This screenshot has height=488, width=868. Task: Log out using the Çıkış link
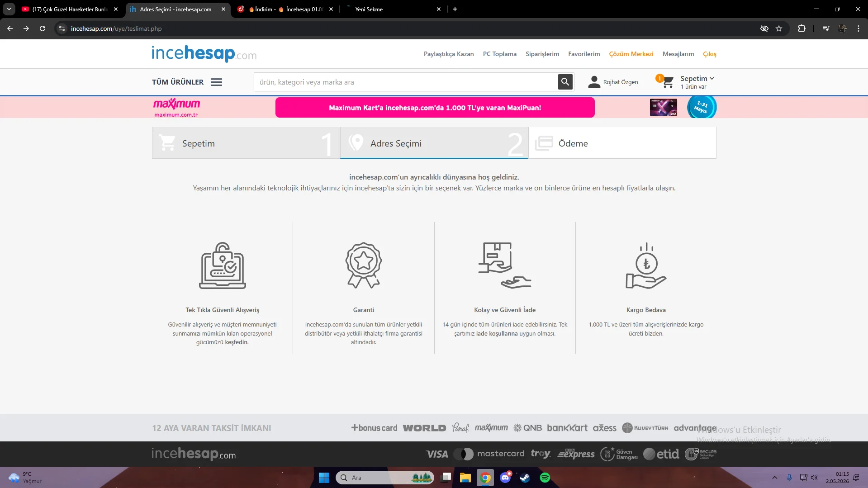pyautogui.click(x=710, y=54)
